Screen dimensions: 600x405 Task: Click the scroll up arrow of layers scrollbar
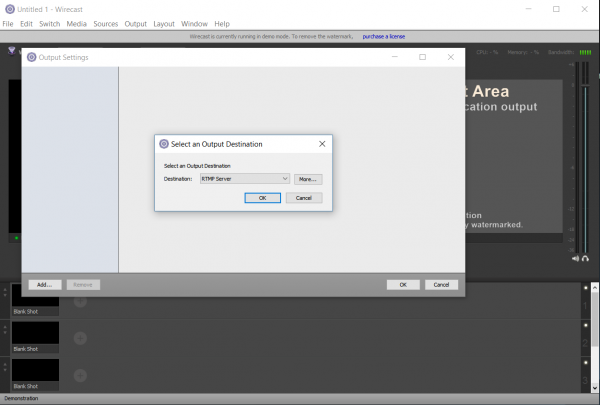coord(595,287)
